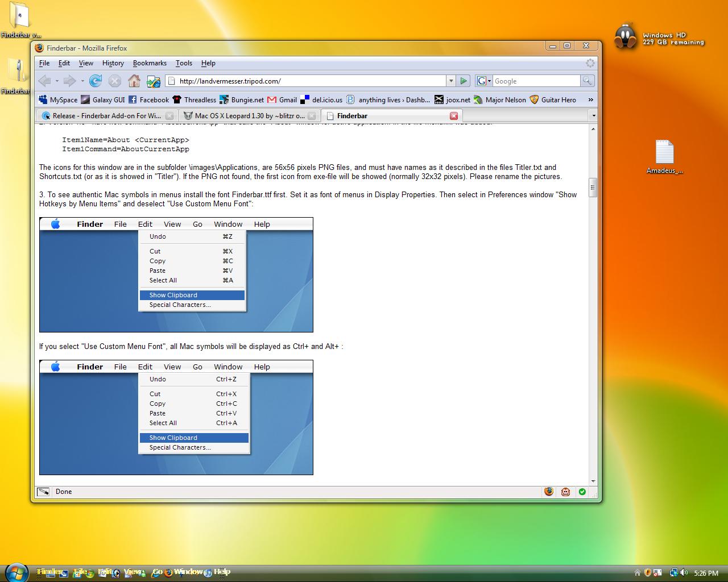The height and width of the screenshot is (582, 728).
Task: Click the Greasemonkey monkey icon in status bar
Action: (x=565, y=492)
